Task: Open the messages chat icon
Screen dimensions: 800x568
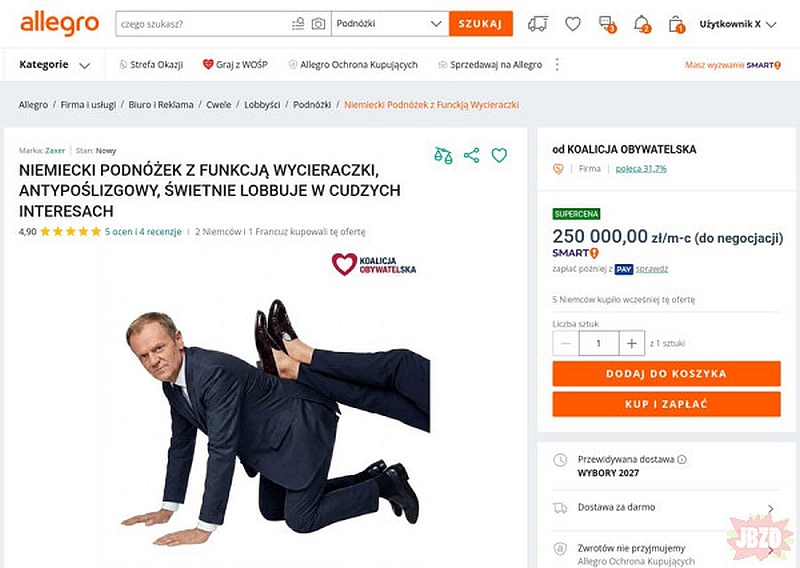Action: click(x=606, y=23)
